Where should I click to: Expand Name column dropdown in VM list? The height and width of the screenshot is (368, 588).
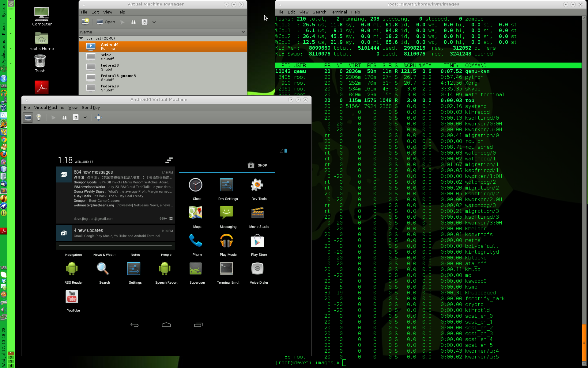pyautogui.click(x=243, y=32)
